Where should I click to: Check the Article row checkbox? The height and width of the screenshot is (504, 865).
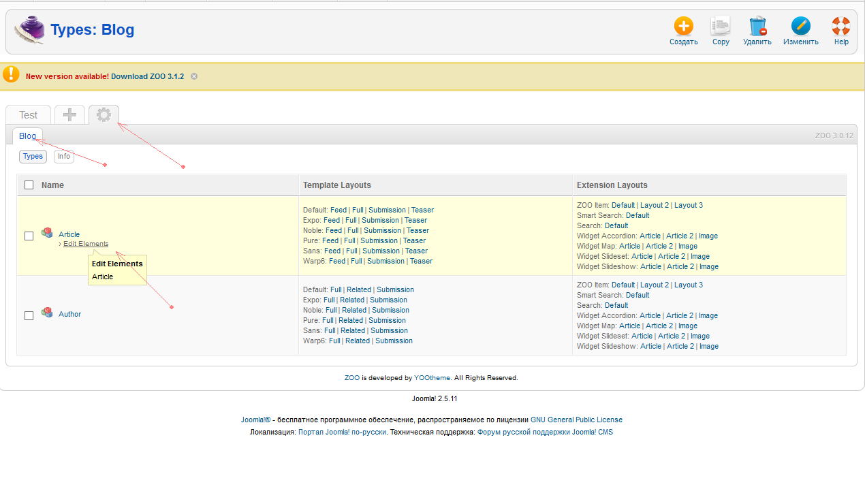point(29,236)
